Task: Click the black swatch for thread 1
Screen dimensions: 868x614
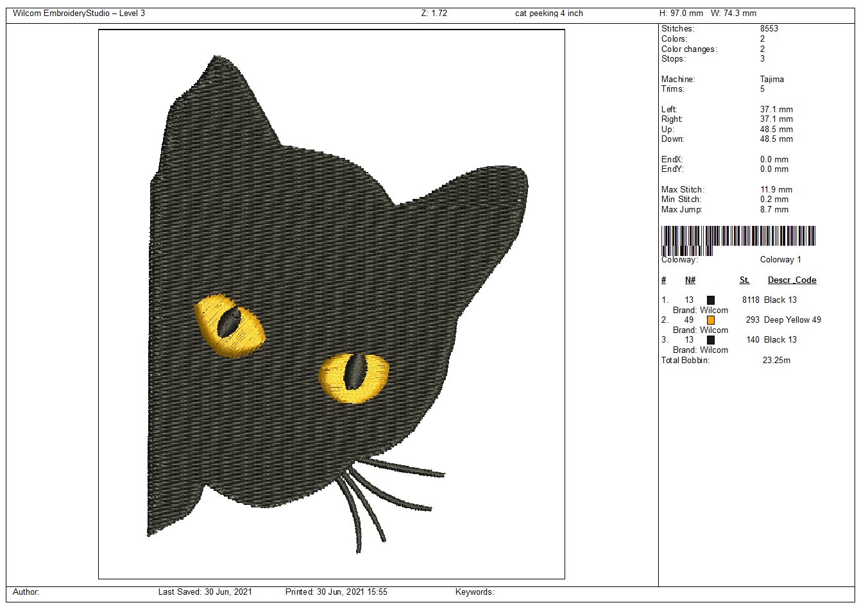Action: tap(710, 300)
